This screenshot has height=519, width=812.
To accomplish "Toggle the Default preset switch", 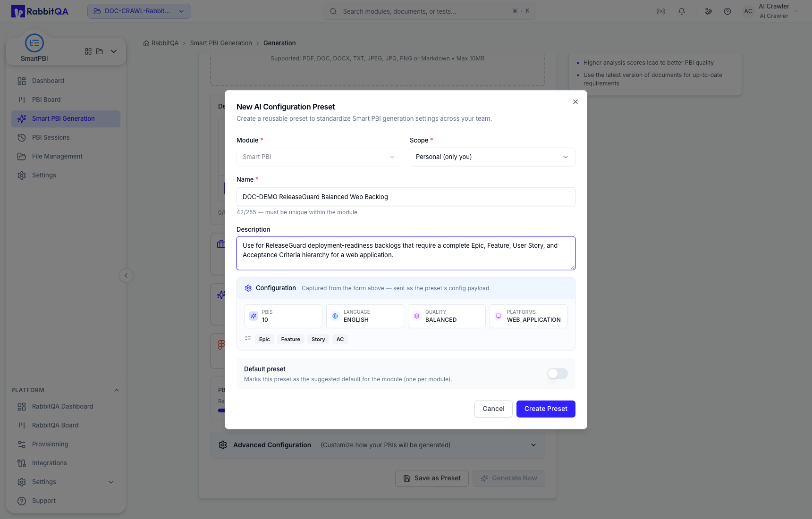I will click(558, 374).
